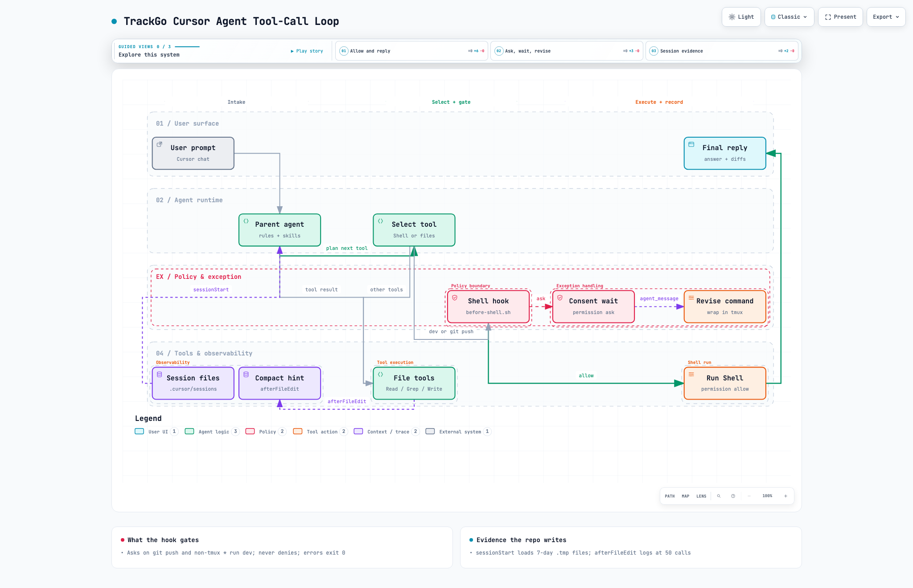The width and height of the screenshot is (913, 588).
Task: Click the database icon on Session files
Action: 159,375
